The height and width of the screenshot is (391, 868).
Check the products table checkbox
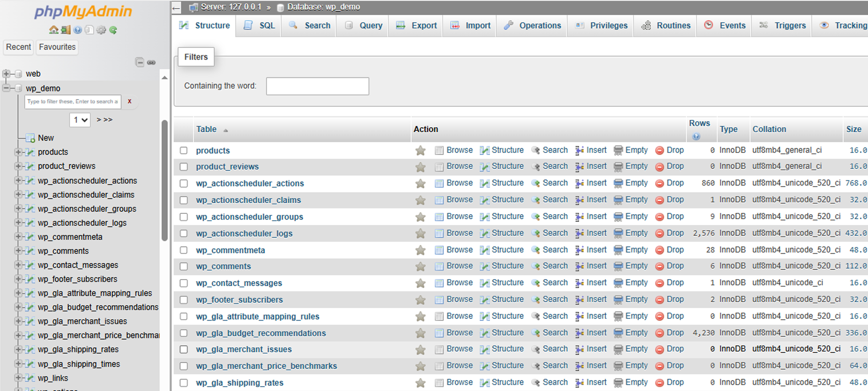tap(183, 151)
